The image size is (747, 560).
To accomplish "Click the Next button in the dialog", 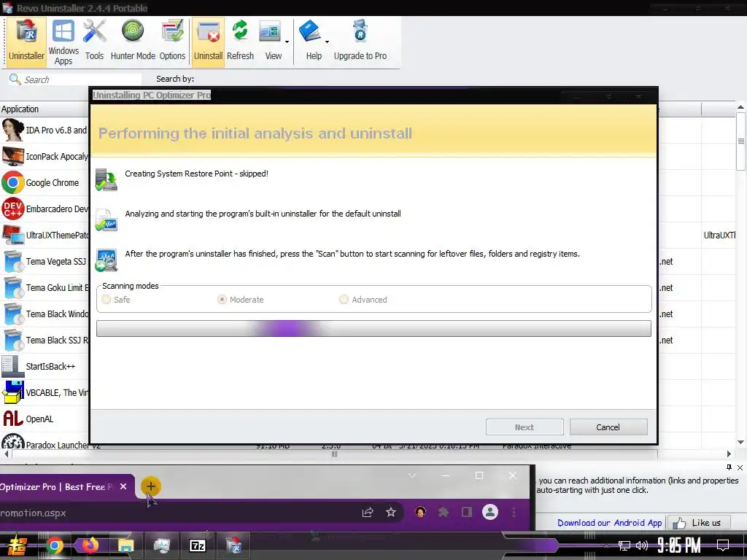I will [x=525, y=427].
